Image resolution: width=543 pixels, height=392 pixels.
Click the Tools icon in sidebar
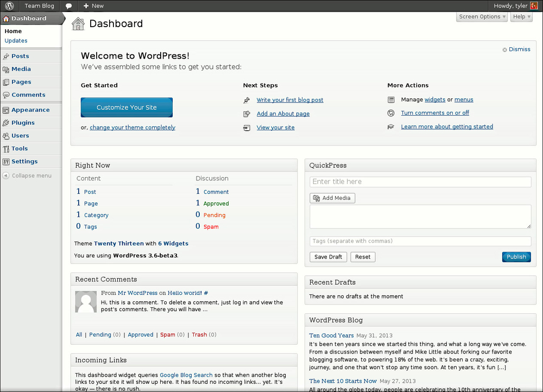[6, 149]
